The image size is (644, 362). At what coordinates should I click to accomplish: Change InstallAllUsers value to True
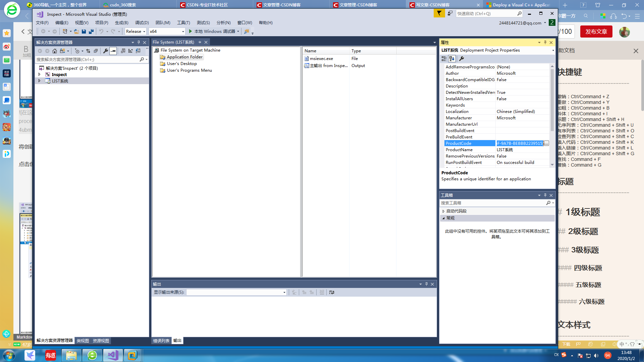coord(522,99)
